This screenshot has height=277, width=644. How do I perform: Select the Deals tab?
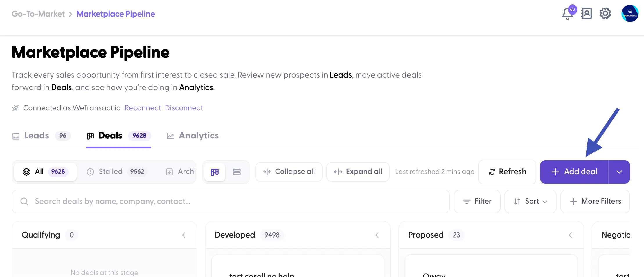(118, 136)
